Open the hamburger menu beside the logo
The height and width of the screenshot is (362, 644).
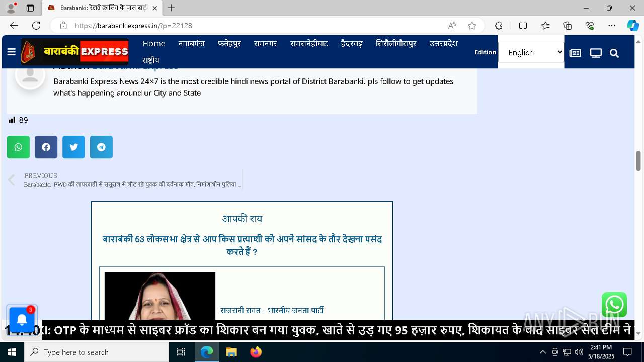12,52
